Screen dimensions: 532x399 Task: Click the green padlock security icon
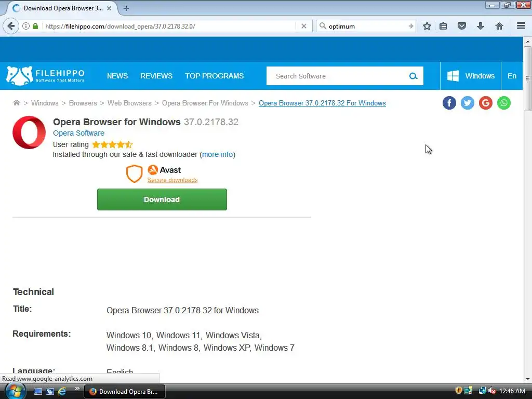[35, 26]
